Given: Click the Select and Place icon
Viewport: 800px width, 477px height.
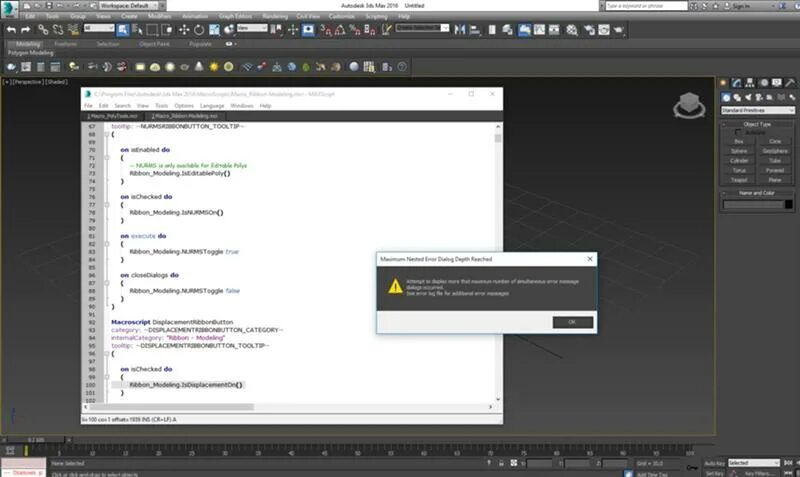Looking at the screenshot, I should [229, 30].
